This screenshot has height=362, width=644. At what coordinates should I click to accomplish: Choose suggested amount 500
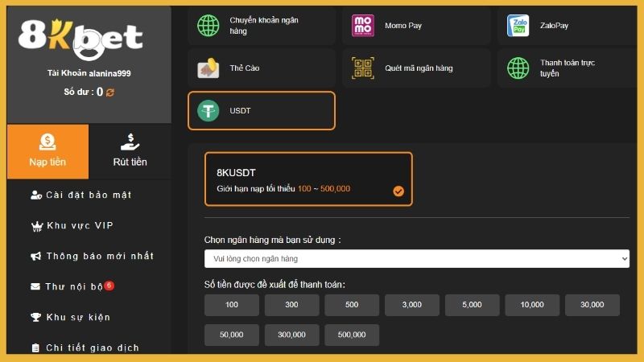(x=352, y=305)
